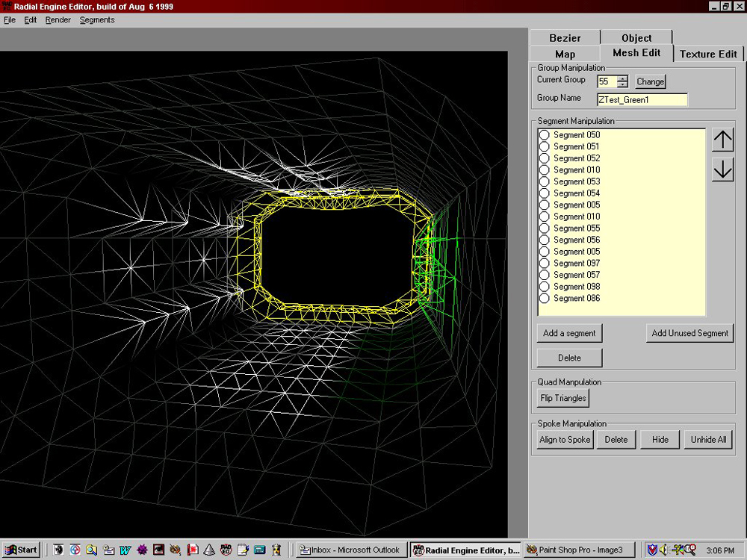Image resolution: width=747 pixels, height=560 pixels.
Task: Launch Paint Shop Pro from the quick launch palette icon
Action: 176,550
